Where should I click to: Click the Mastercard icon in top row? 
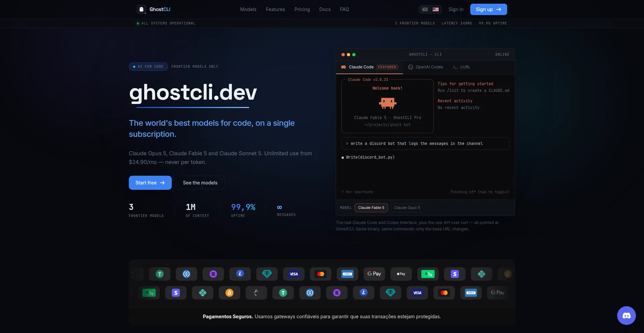coord(321,274)
